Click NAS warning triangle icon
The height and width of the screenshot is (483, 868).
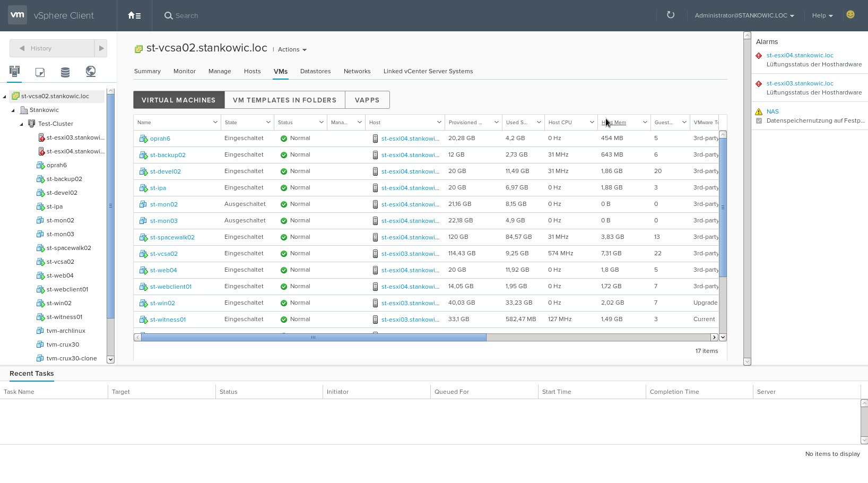coord(759,111)
